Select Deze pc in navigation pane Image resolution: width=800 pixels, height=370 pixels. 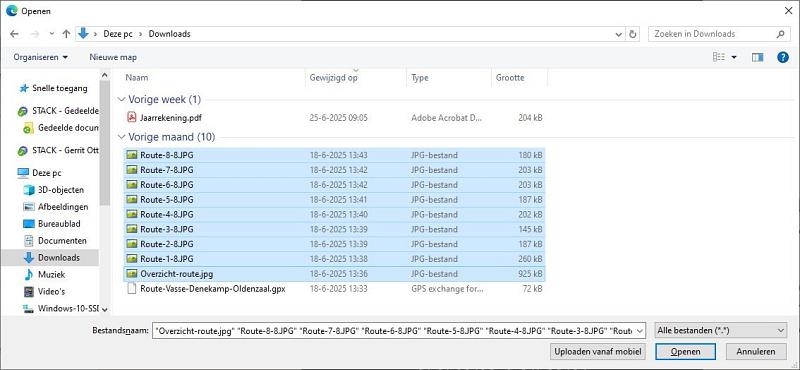click(x=40, y=173)
